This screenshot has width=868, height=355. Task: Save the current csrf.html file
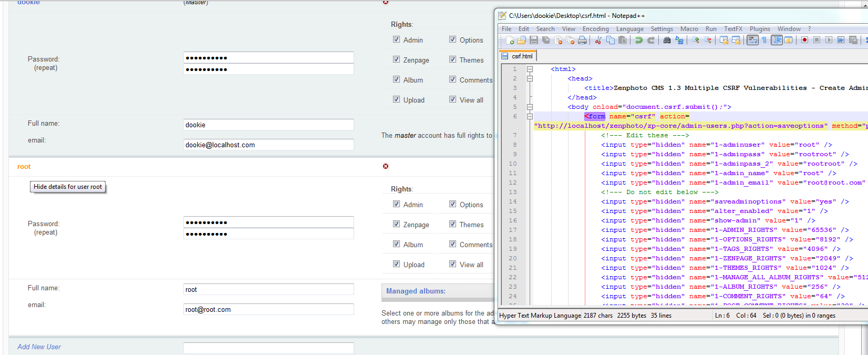pos(534,40)
